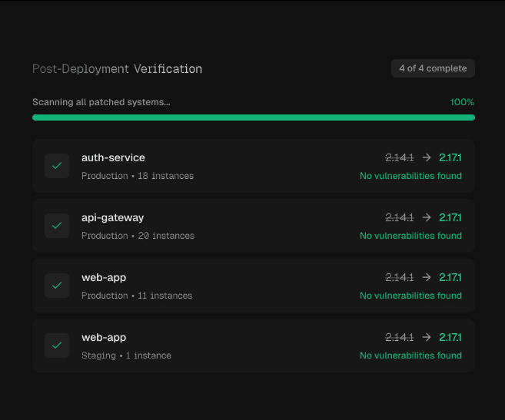Click "No vulnerabilities found" for auth-service
This screenshot has width=505, height=420.
pyautogui.click(x=410, y=176)
